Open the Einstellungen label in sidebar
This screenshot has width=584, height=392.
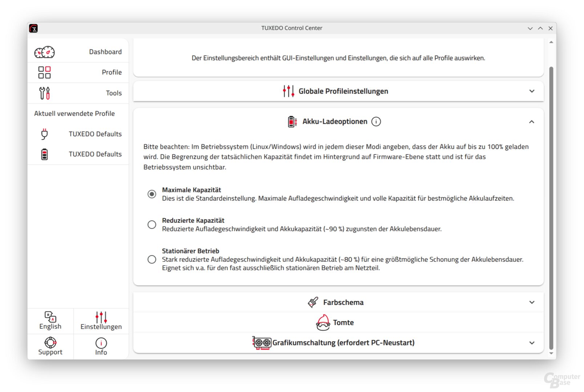101,327
